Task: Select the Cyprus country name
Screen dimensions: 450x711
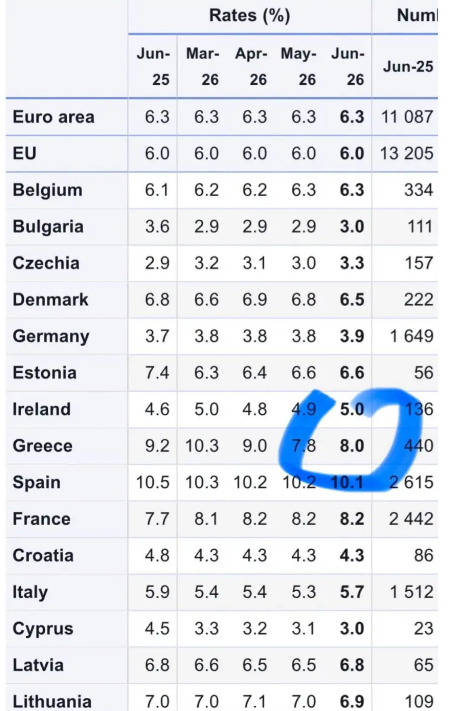Action: 43,629
